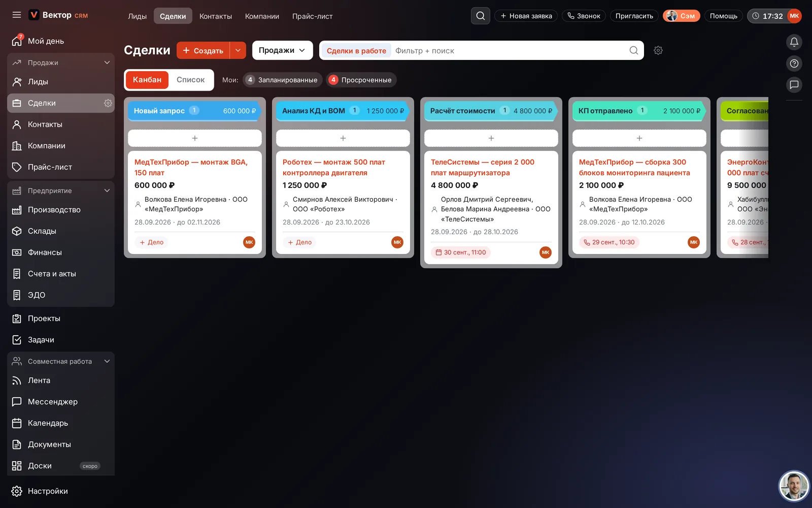Toggle Просроченные filter chip

361,80
